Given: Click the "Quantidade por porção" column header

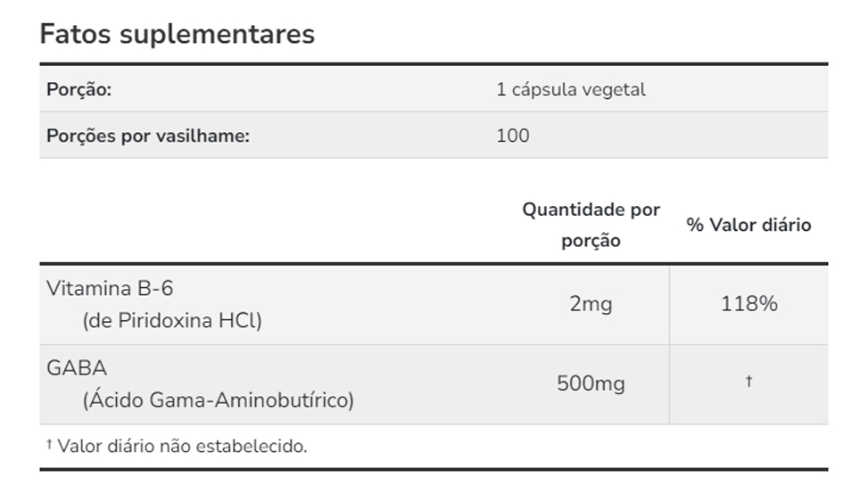Looking at the screenshot, I should pyautogui.click(x=591, y=225).
